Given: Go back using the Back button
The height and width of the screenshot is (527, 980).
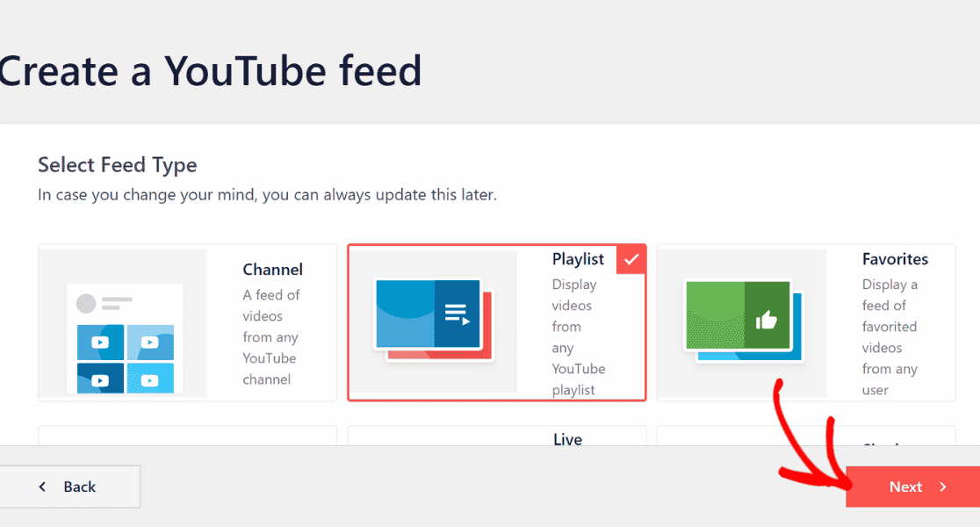Looking at the screenshot, I should tap(69, 487).
